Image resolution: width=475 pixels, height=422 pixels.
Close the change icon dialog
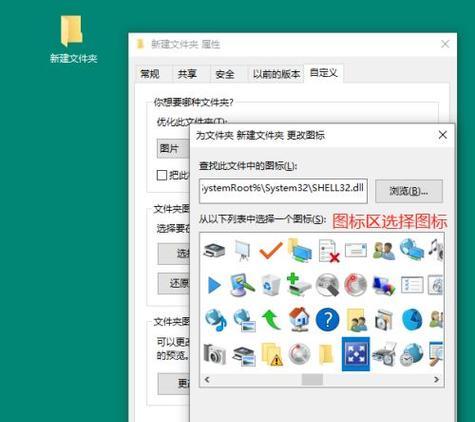pyautogui.click(x=443, y=135)
